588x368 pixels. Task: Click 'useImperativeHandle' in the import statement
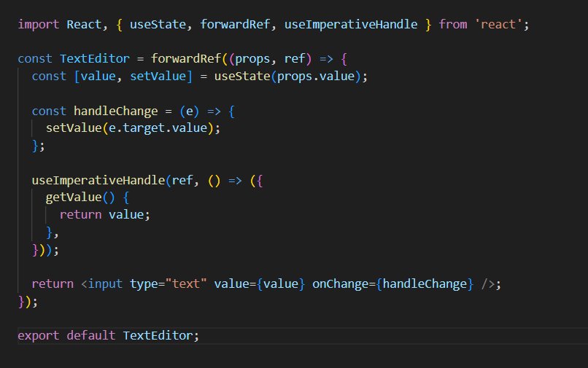351,24
